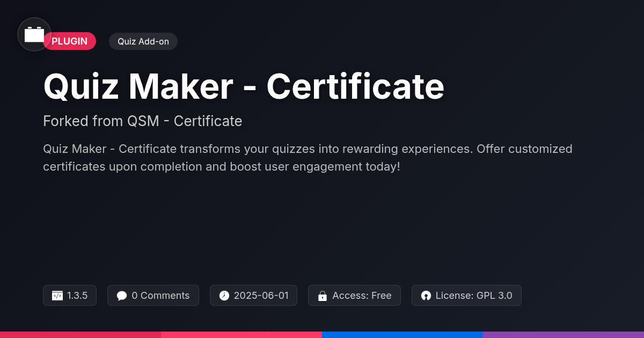This screenshot has height=338, width=644.
Task: Click the License: GPL 3.0 label
Action: coord(474,296)
